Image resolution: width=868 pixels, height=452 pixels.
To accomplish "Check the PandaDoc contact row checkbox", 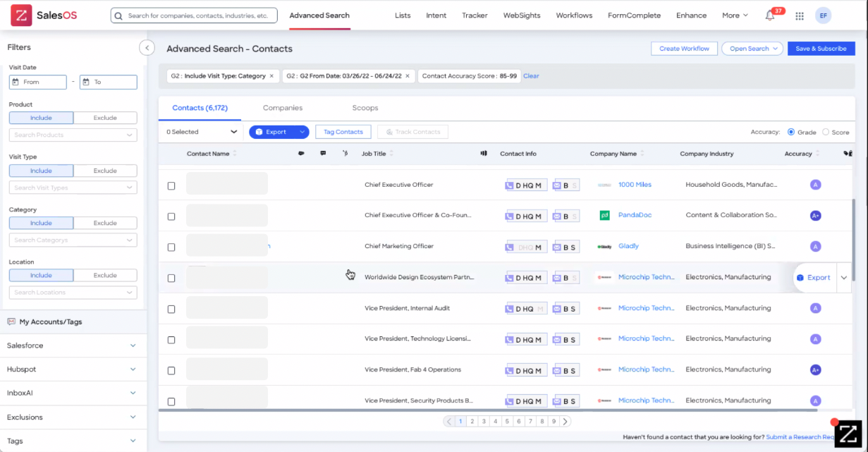I will coord(171,216).
